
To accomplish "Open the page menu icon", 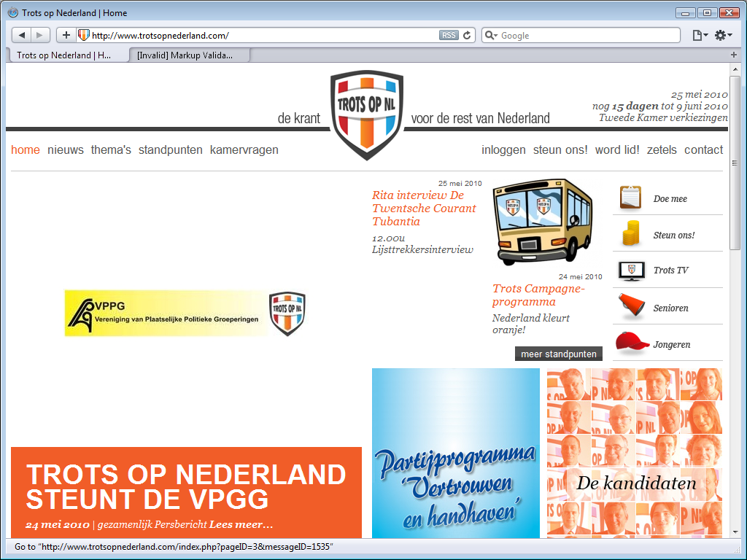I will tap(700, 35).
